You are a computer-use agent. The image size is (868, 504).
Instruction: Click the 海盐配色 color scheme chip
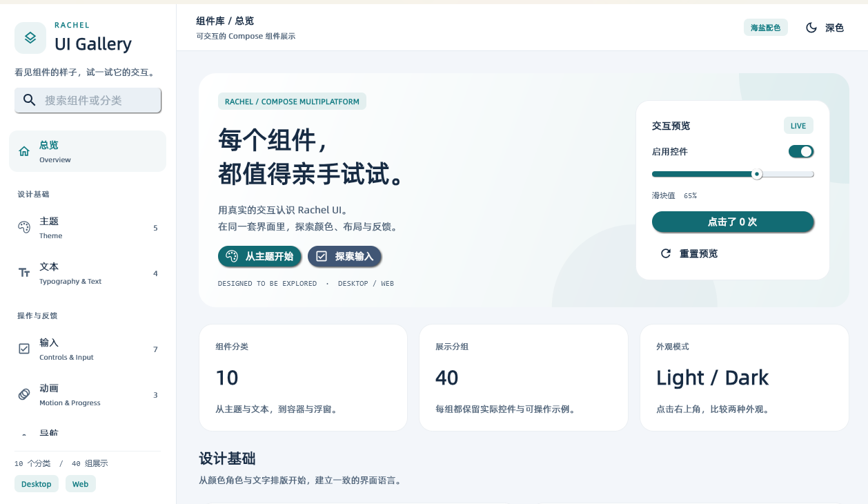click(x=766, y=28)
